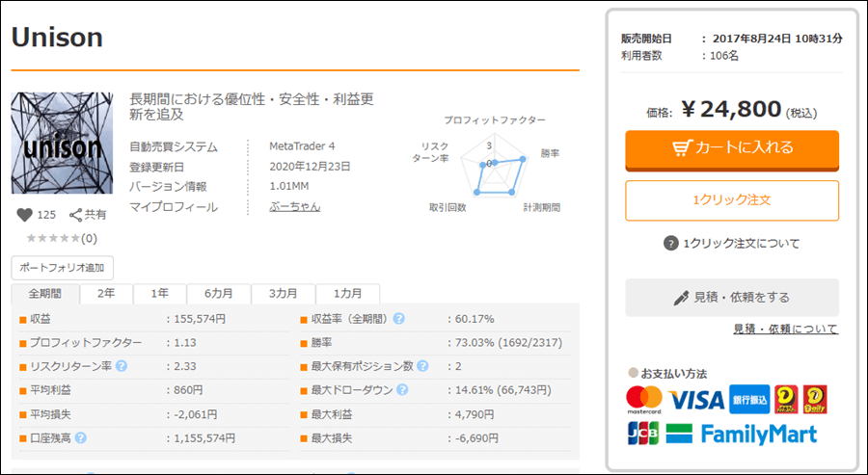Click the Unison product thumbnail image
868x475 pixels.
pos(62,144)
